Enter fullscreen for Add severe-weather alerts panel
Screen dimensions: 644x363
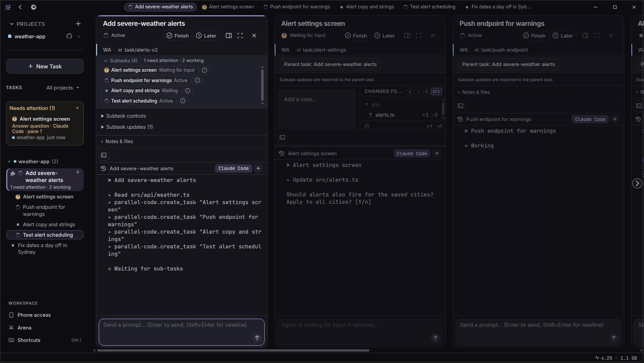pyautogui.click(x=240, y=36)
